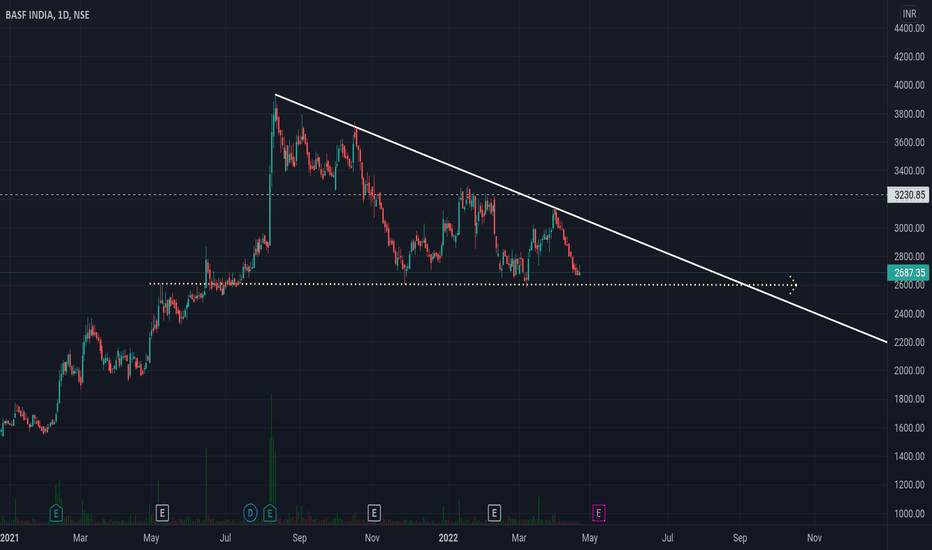The height and width of the screenshot is (550, 932).
Task: Click the magenta upcoming earnings E marker
Action: (599, 513)
